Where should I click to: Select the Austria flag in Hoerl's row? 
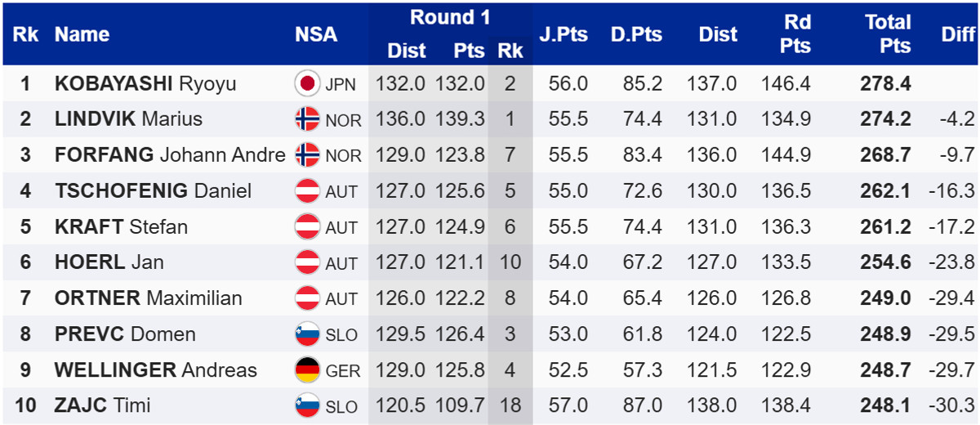coord(307,262)
